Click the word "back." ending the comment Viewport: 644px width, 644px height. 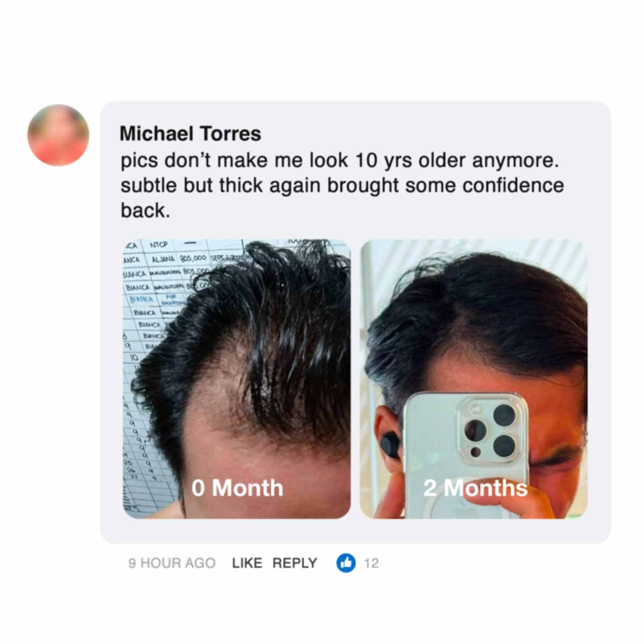point(145,210)
